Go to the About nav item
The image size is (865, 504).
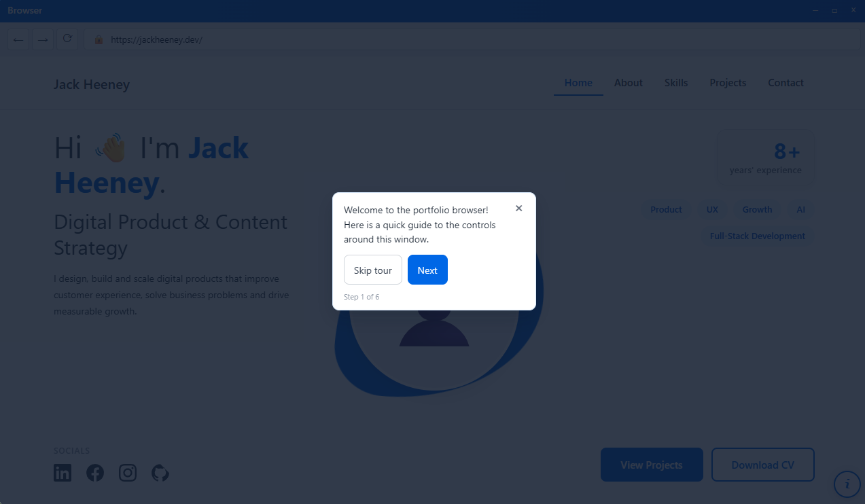[x=629, y=83]
